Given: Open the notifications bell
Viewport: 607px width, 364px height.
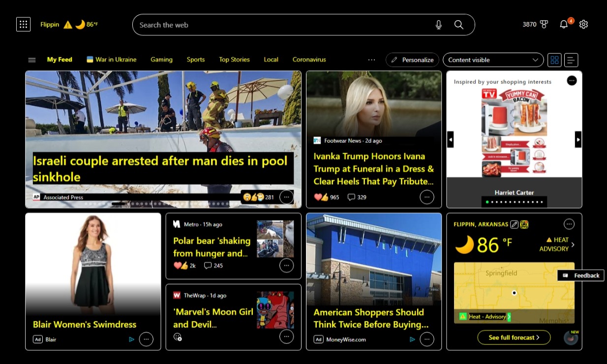Looking at the screenshot, I should 564,25.
